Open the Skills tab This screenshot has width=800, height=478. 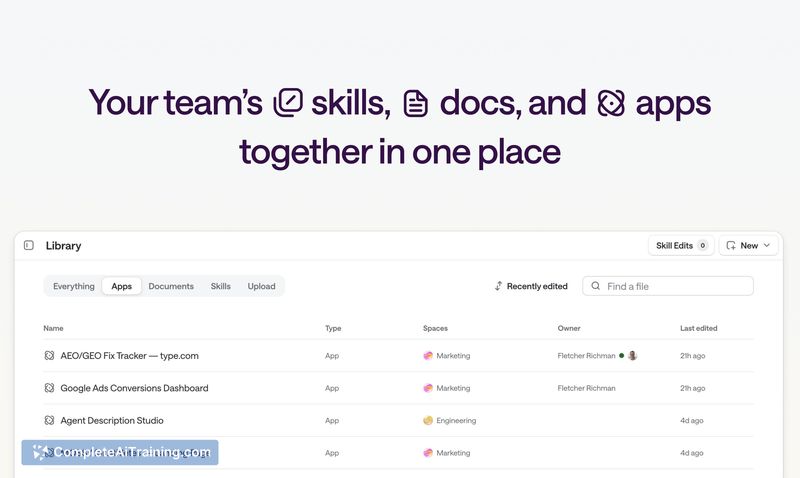tap(220, 286)
